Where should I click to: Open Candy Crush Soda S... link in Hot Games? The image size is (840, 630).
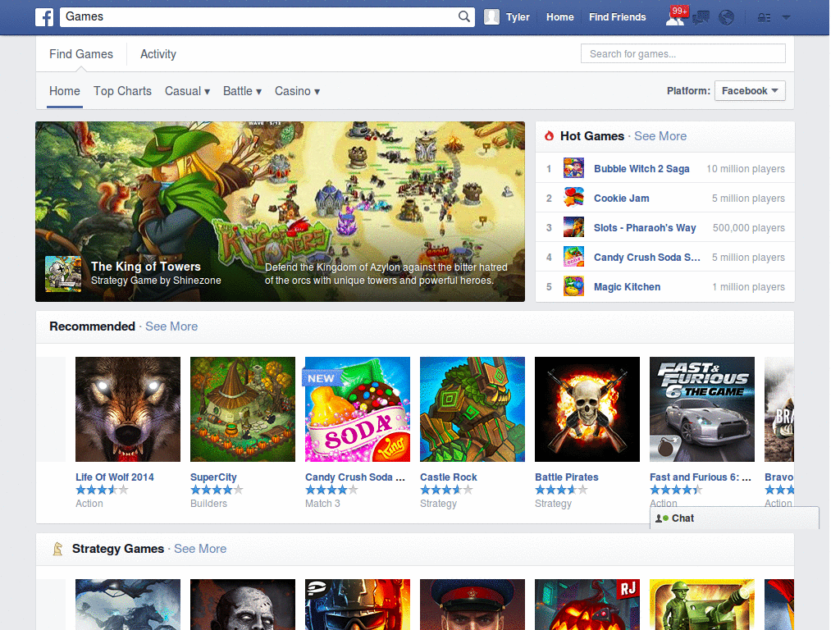(x=647, y=257)
